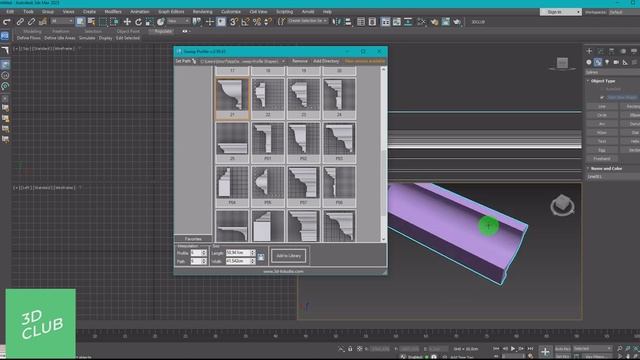The width and height of the screenshot is (640, 360).
Task: Click the Remove button in Sweep Profile
Action: 300,61
